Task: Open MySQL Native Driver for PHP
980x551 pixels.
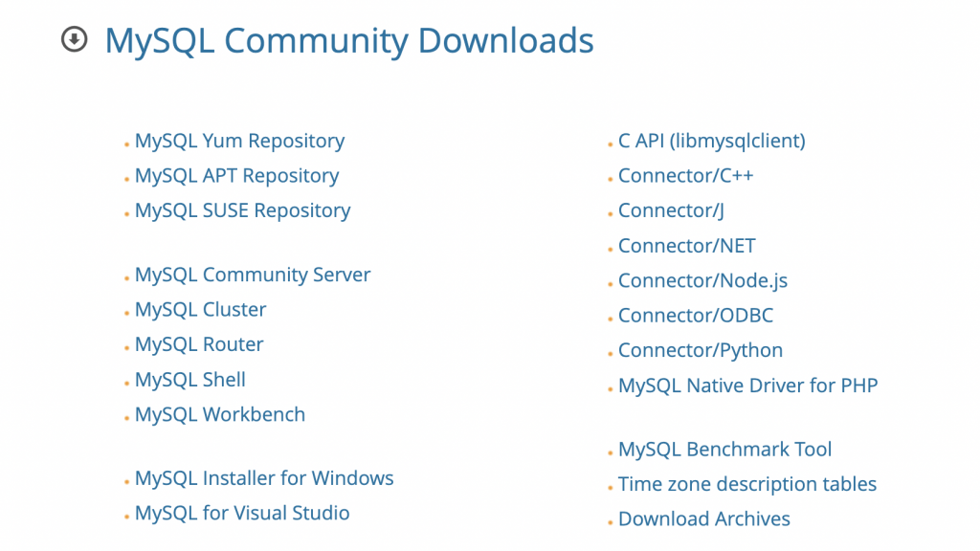Action: 747,386
